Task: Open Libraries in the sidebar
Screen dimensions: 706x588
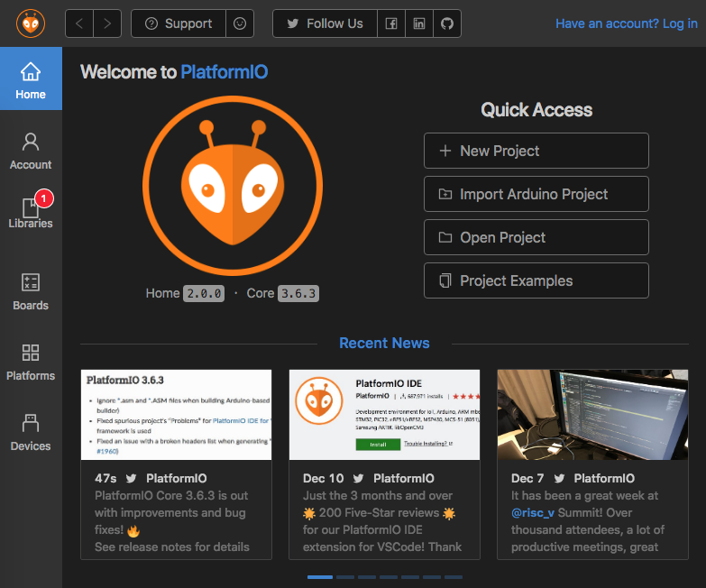Action: point(31,212)
